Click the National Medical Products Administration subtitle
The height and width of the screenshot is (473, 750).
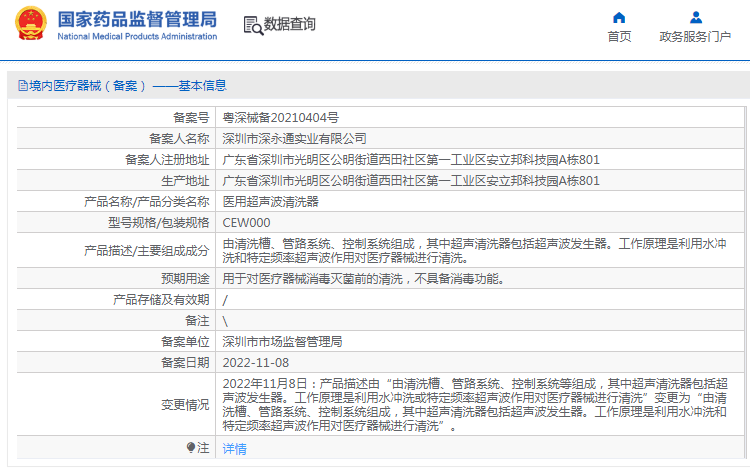pyautogui.click(x=137, y=36)
